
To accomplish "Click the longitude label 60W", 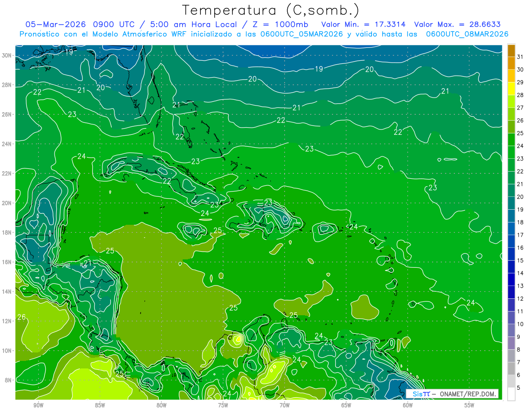I will coord(408,405).
